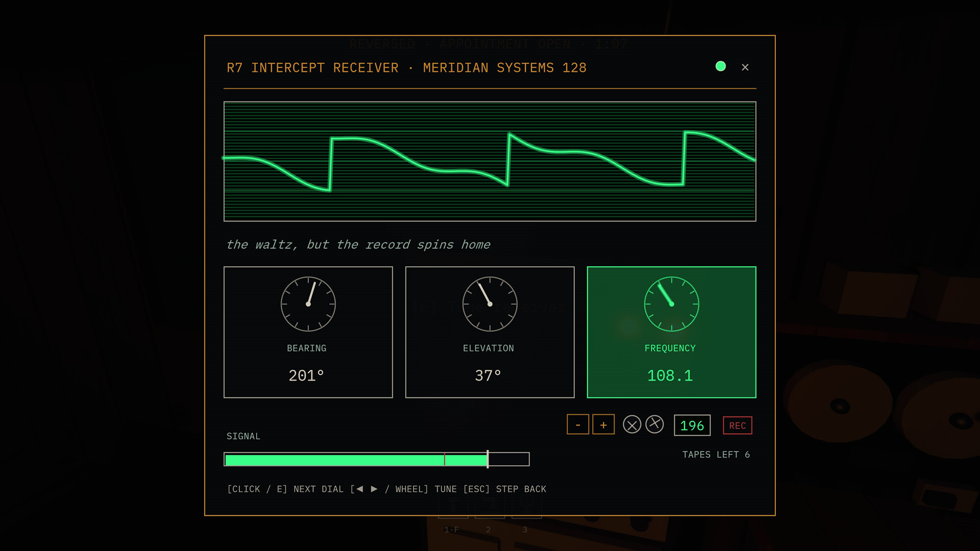The height and width of the screenshot is (551, 980).
Task: Click the green status indicator light
Action: 721,66
